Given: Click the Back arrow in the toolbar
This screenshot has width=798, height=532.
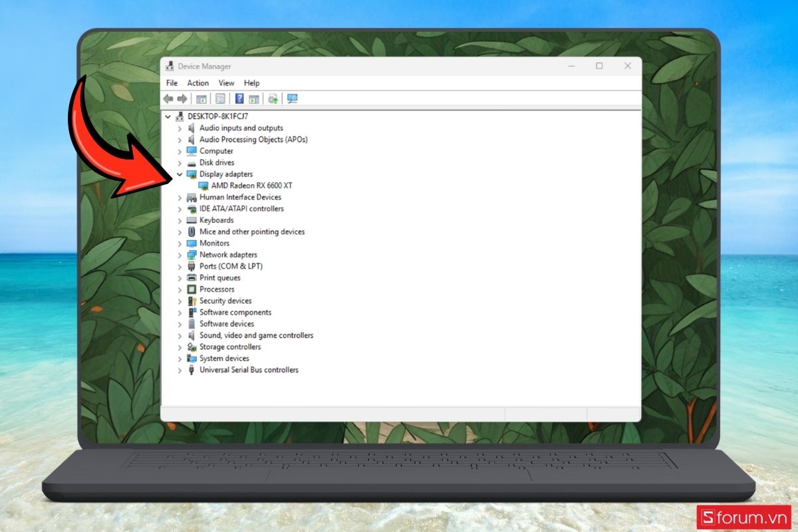Looking at the screenshot, I should point(168,99).
